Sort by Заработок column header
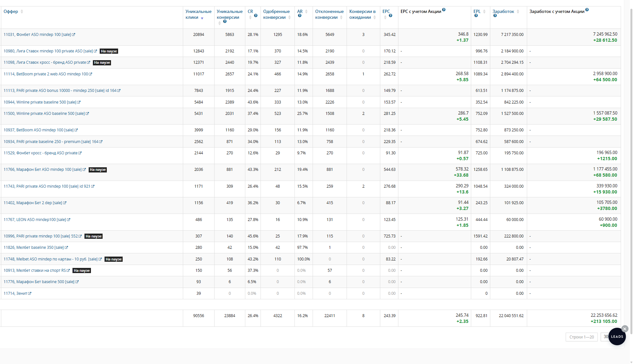The width and height of the screenshot is (633, 364). click(x=503, y=11)
